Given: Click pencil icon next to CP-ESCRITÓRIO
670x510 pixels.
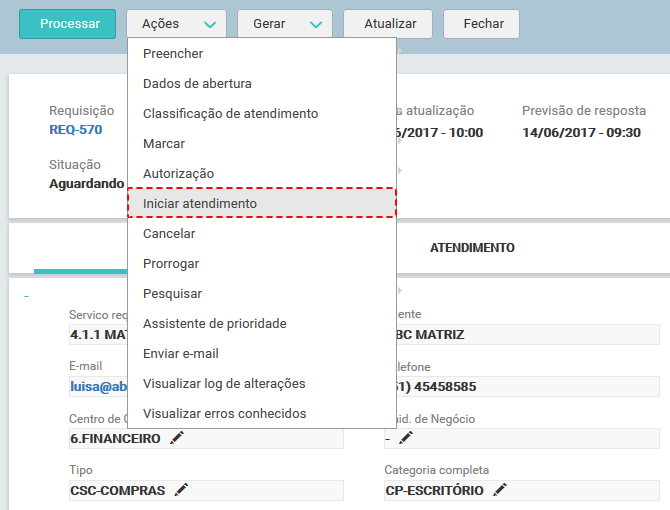Looking at the screenshot, I should 500,490.
